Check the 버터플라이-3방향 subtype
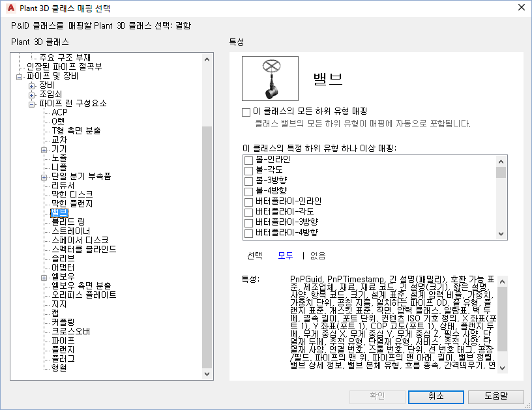Image resolution: width=532 pixels, height=410 pixels. 248,223
